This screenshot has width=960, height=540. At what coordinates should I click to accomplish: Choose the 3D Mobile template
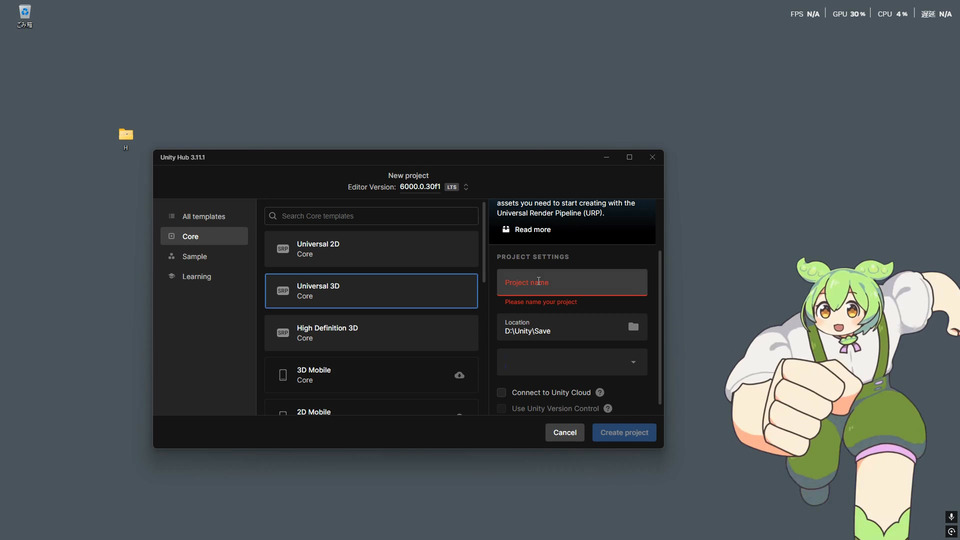(x=371, y=375)
